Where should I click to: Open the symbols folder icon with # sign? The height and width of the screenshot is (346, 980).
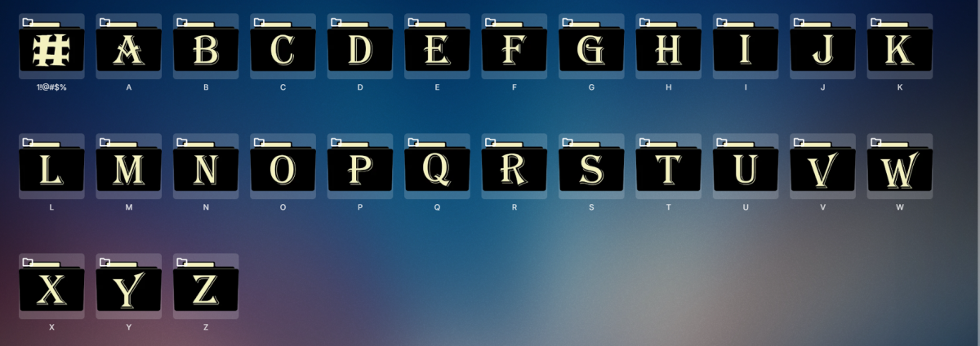pyautogui.click(x=51, y=46)
